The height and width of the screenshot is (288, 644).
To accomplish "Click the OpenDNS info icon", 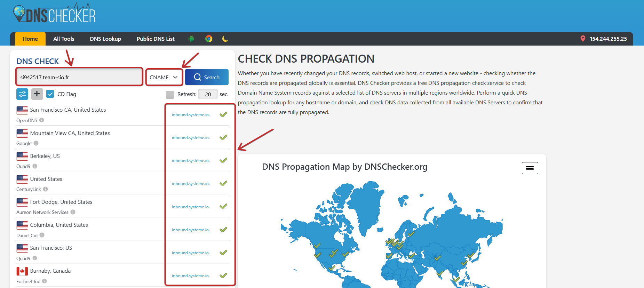I will [42, 120].
